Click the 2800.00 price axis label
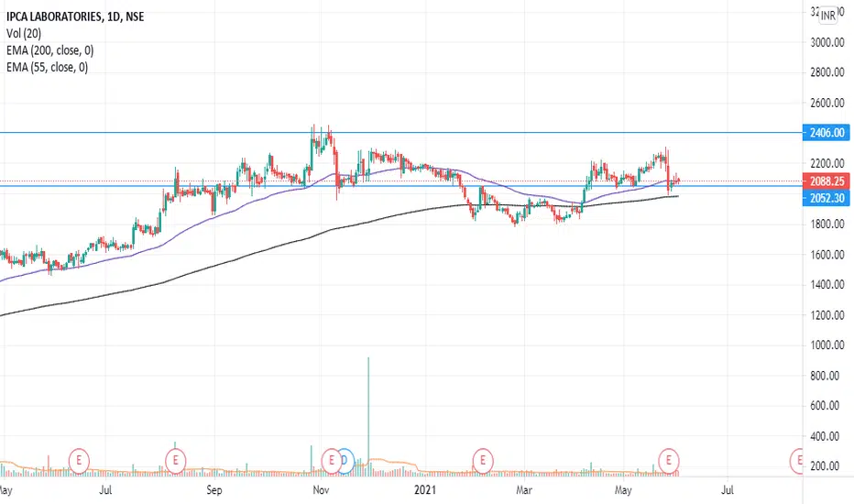Screen dimensions: 854x504 [x=827, y=72]
